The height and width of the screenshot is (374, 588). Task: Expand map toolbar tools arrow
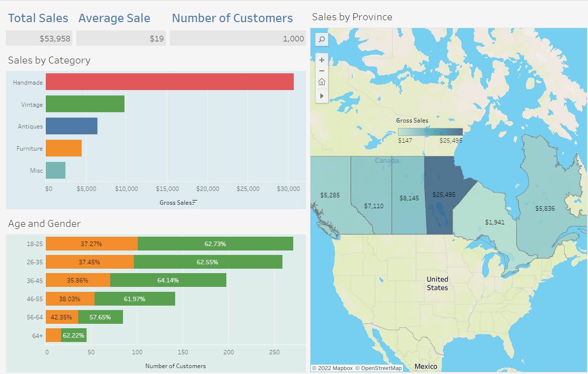point(321,96)
